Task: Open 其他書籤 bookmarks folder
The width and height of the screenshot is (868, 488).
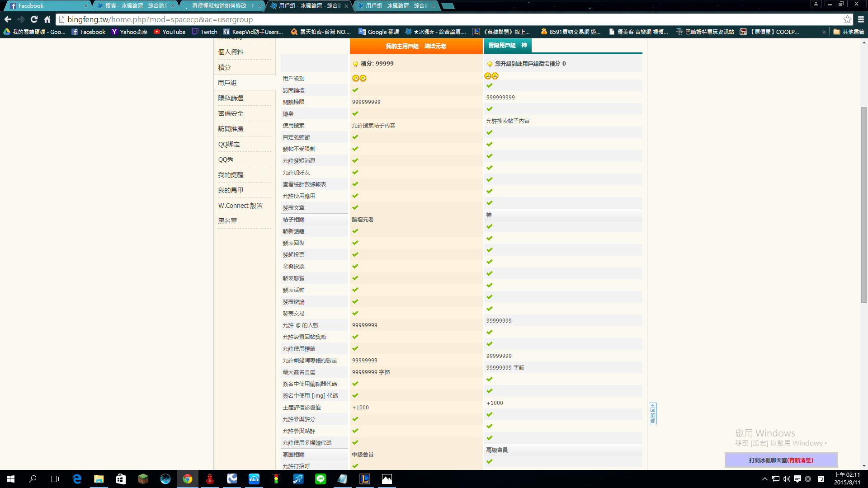Action: point(849,32)
